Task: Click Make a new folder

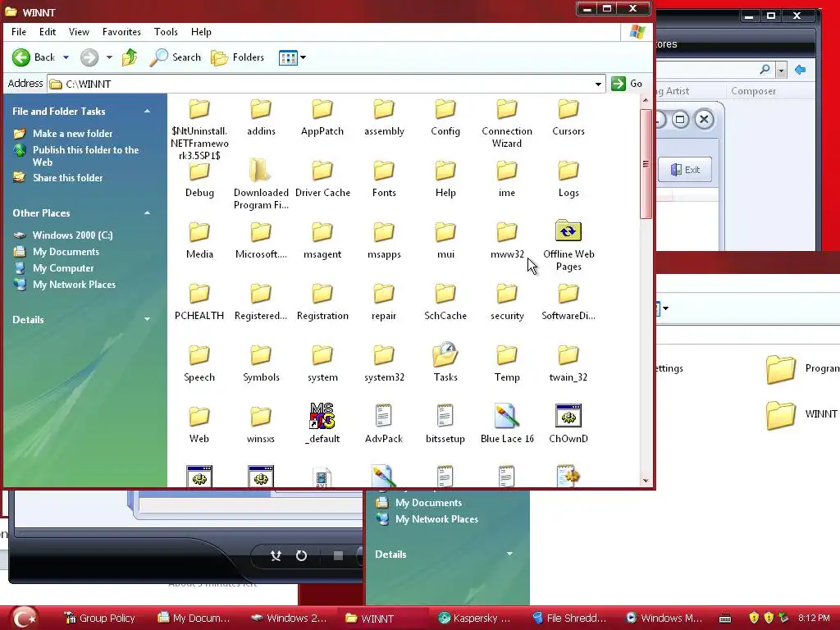Action: coord(72,134)
